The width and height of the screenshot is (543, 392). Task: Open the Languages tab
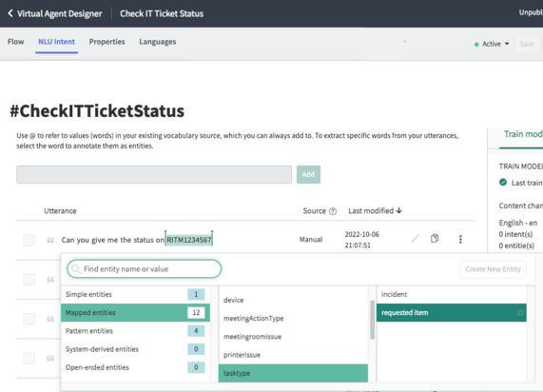click(158, 42)
